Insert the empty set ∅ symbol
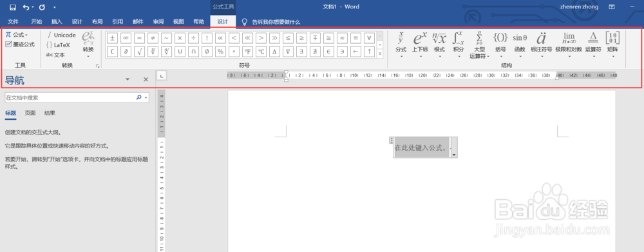This screenshot has height=252, width=644. pos(207,52)
